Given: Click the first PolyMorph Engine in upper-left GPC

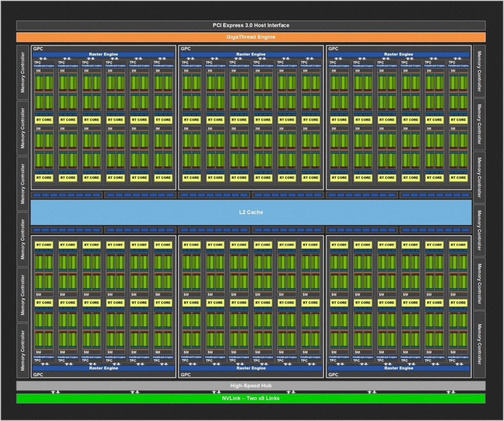Looking at the screenshot, I should (x=44, y=66).
